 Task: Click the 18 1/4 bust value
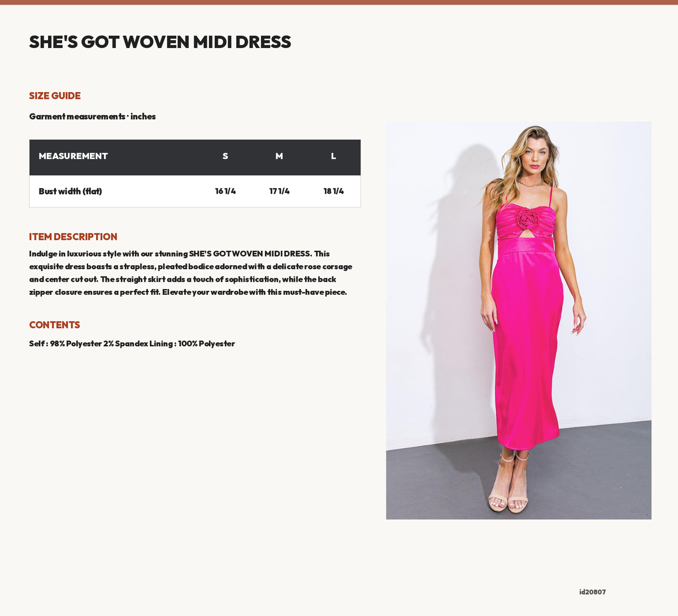pyautogui.click(x=333, y=191)
